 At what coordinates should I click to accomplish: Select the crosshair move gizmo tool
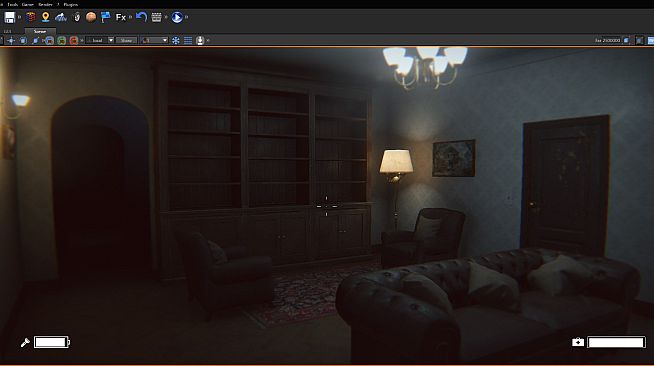pos(11,40)
